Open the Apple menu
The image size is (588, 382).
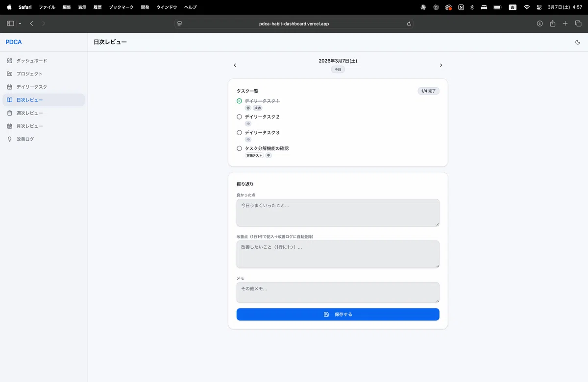[9, 7]
